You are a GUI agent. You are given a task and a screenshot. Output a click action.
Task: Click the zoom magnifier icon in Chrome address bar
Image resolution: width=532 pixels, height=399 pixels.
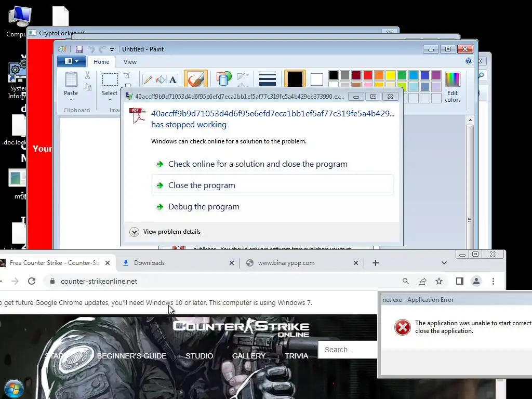pos(405,281)
